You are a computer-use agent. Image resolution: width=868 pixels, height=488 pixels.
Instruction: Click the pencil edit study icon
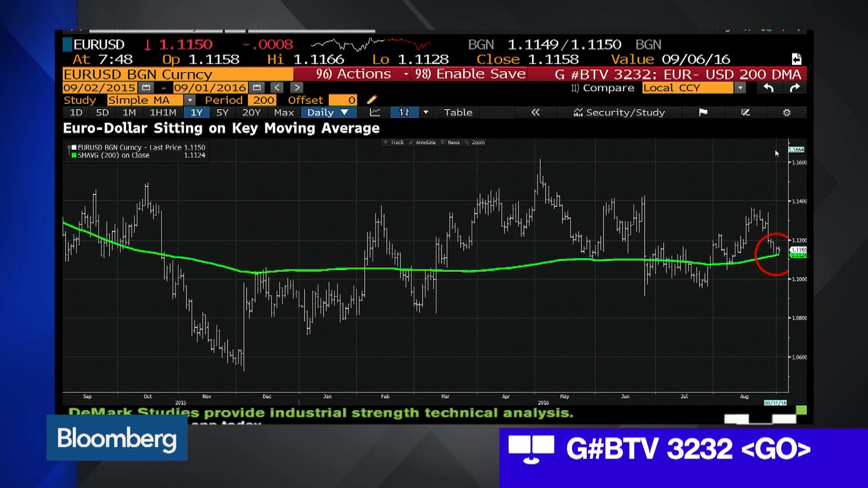click(372, 100)
